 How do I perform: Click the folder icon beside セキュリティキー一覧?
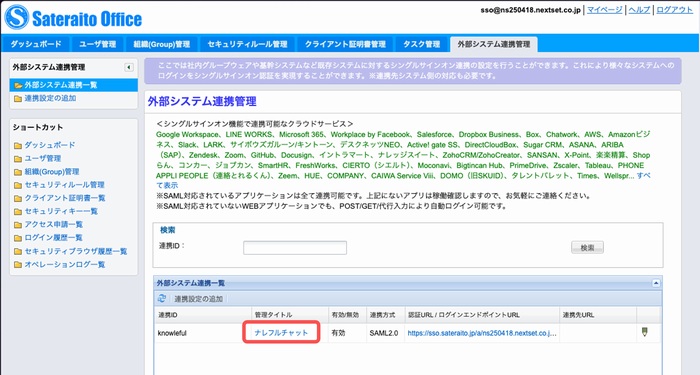(18, 212)
